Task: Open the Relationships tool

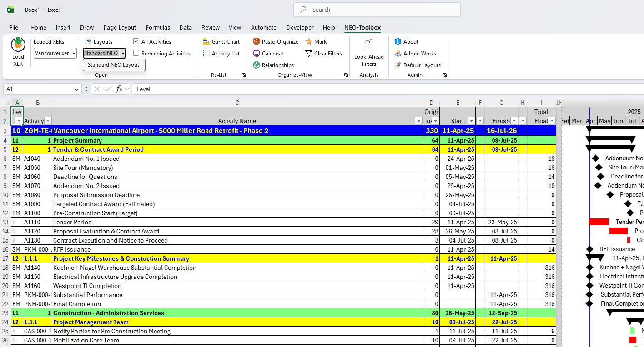Action: point(273,65)
